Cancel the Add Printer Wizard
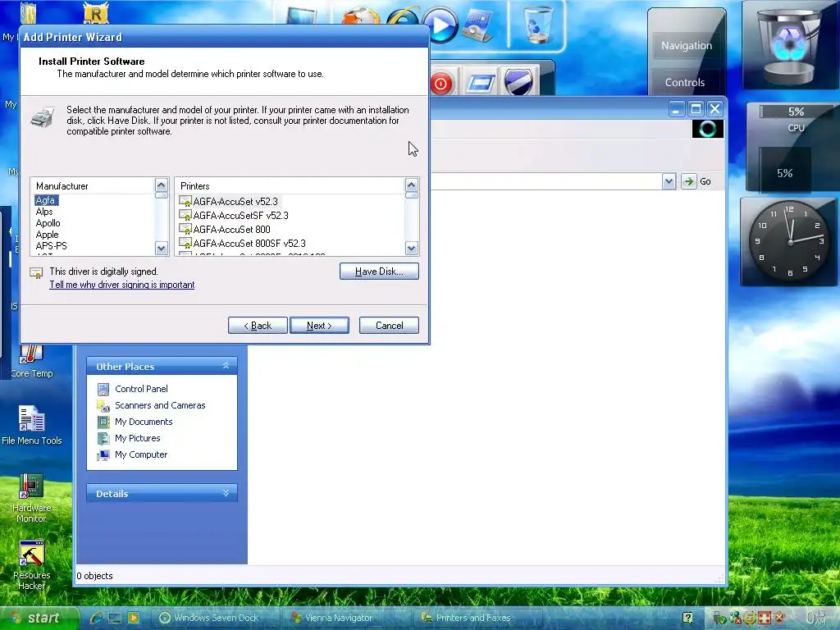This screenshot has height=630, width=840. [389, 325]
